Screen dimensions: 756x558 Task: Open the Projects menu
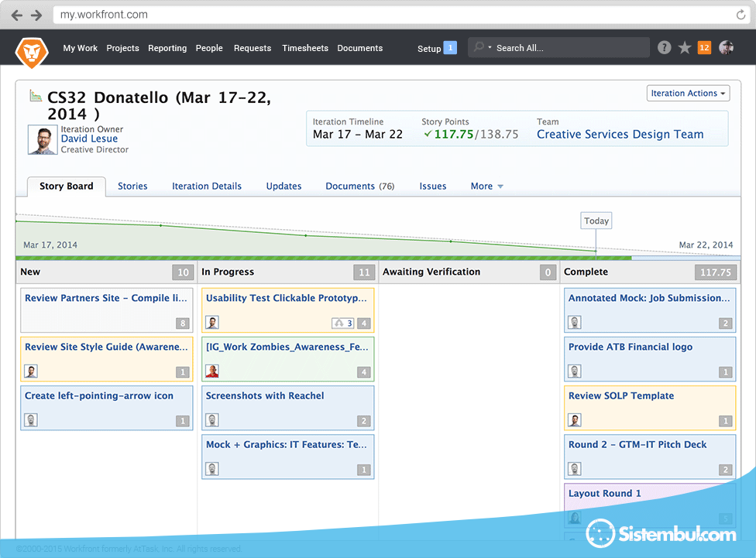[122, 48]
